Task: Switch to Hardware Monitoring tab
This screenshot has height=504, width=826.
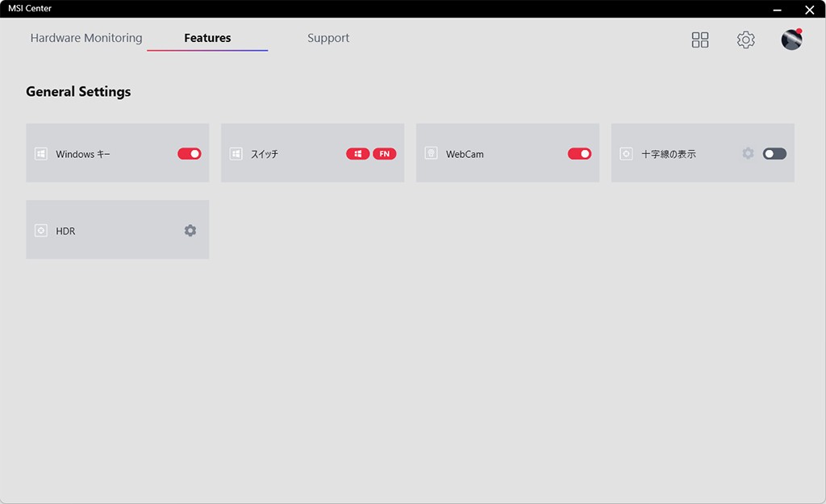Action: point(86,38)
